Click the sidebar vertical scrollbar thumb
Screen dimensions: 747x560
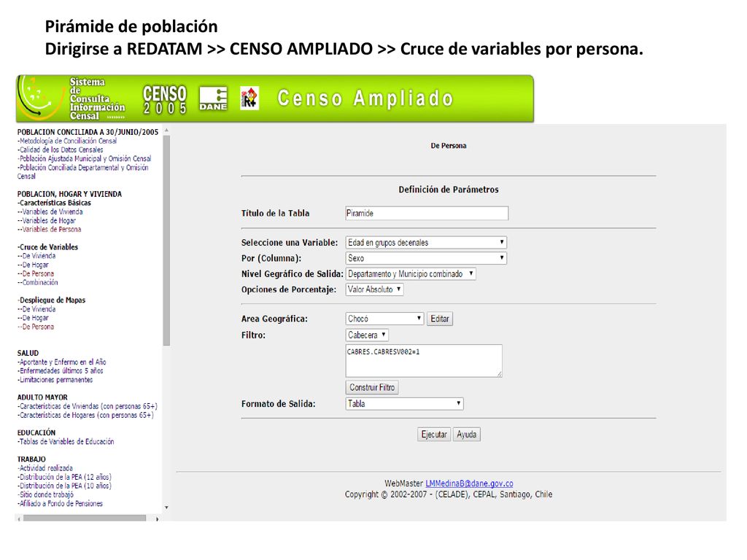click(166, 241)
